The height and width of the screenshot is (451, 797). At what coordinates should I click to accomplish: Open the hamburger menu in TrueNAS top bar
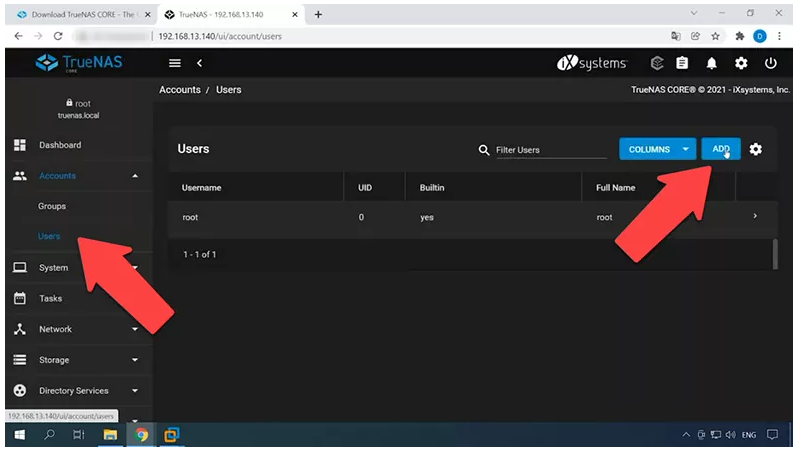pos(175,63)
